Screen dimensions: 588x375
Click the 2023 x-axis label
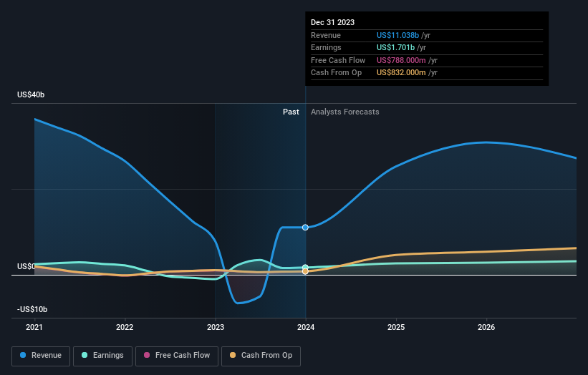pyautogui.click(x=216, y=327)
